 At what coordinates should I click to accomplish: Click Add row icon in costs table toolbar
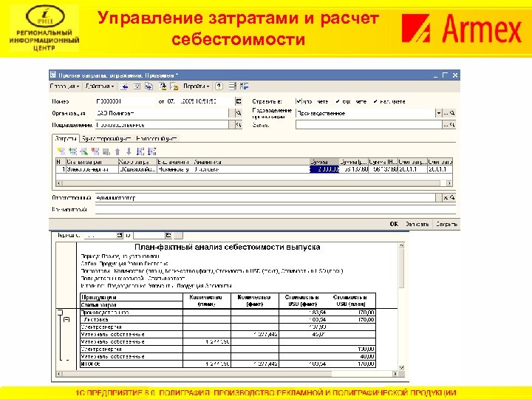tap(61, 151)
